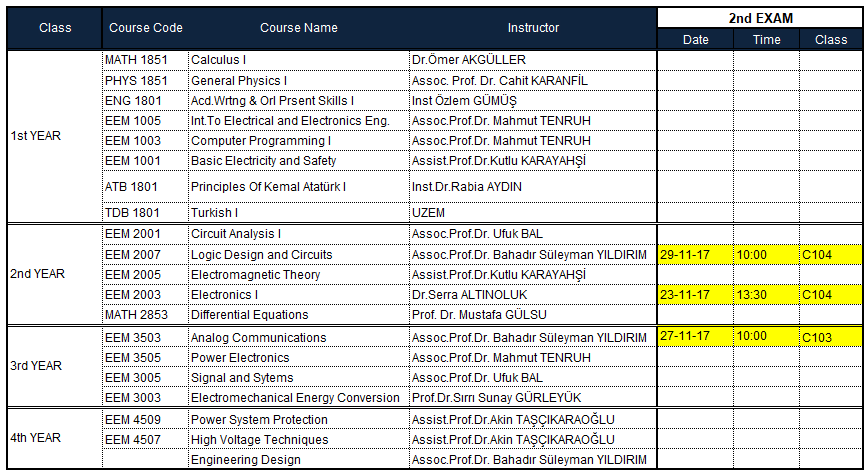Screen dimensions: 868x476
Task: Click the 'Power Electronics' course cell
Action: pos(298,358)
